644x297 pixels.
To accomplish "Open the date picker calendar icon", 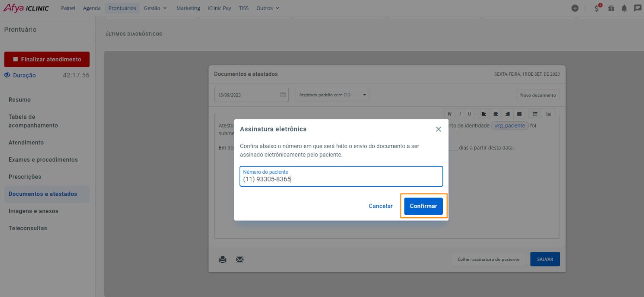I will tap(283, 95).
